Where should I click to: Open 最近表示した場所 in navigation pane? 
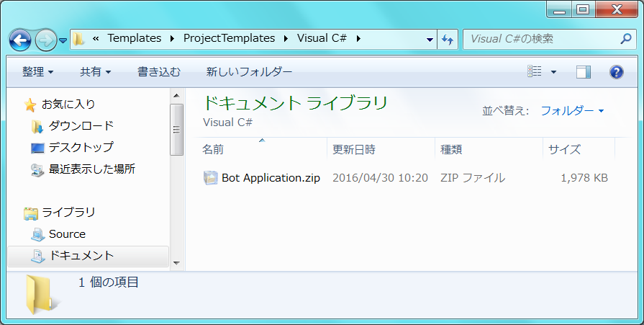[x=92, y=169]
